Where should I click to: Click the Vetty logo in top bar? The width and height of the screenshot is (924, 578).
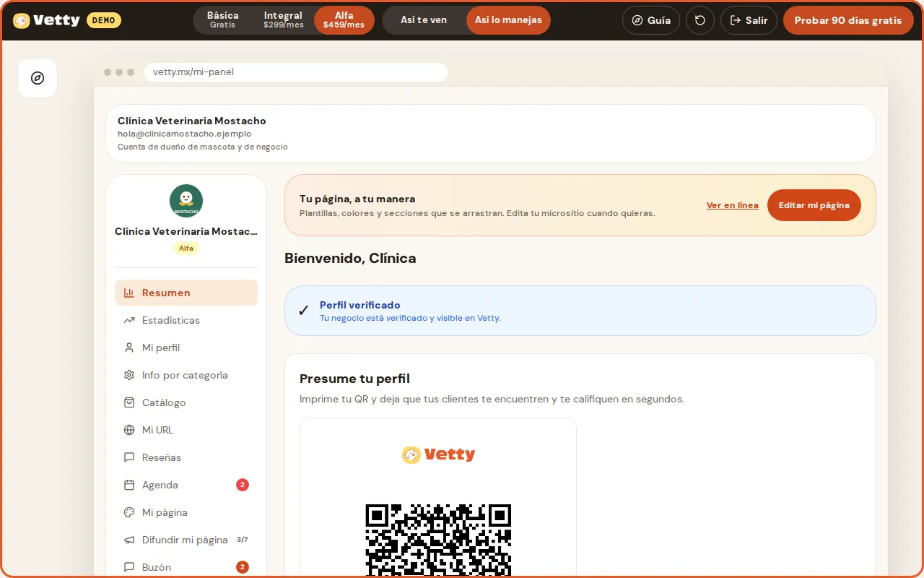click(46, 20)
